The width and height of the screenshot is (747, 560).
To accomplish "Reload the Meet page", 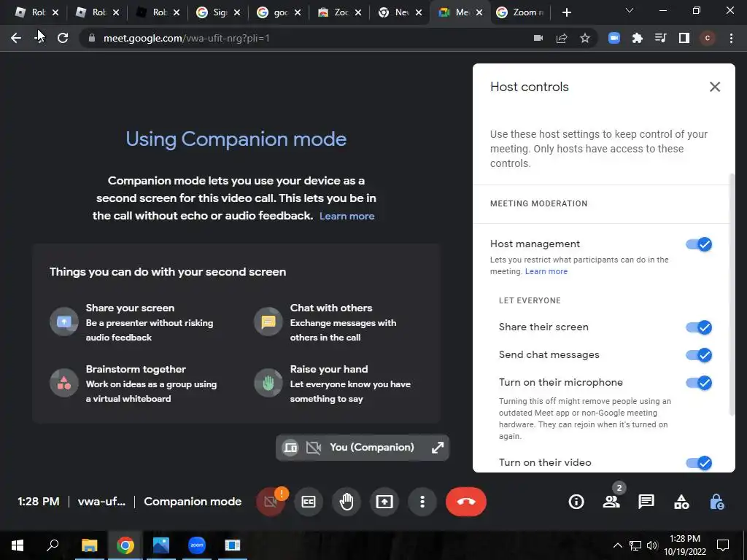I will 63,38.
